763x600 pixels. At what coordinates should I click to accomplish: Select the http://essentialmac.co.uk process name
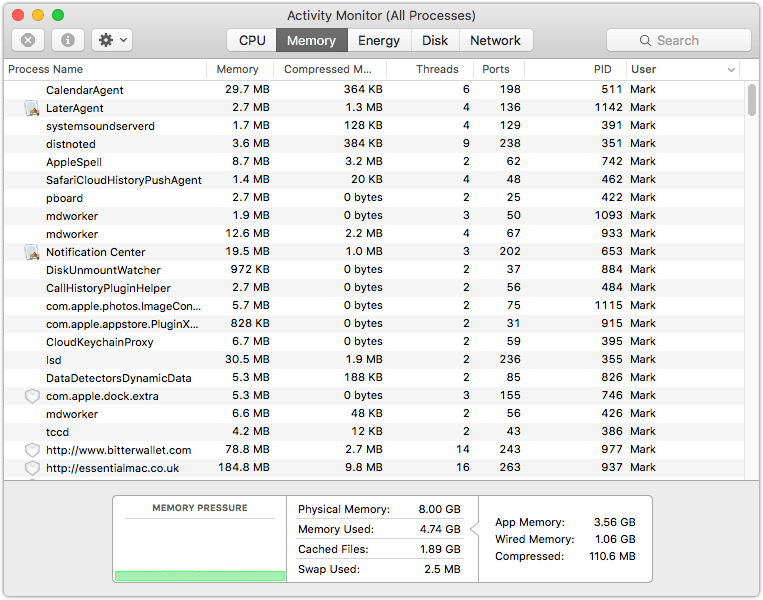112,468
